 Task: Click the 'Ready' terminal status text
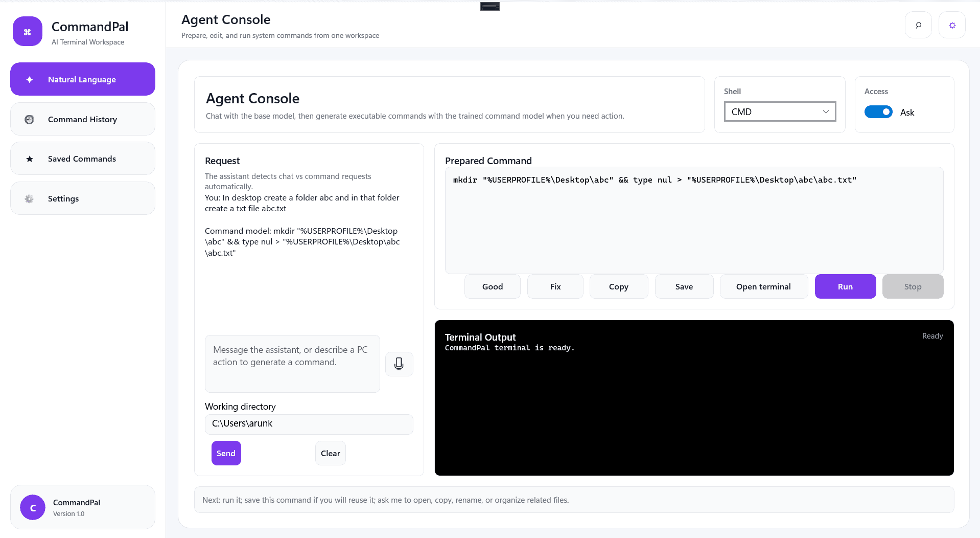(x=932, y=336)
